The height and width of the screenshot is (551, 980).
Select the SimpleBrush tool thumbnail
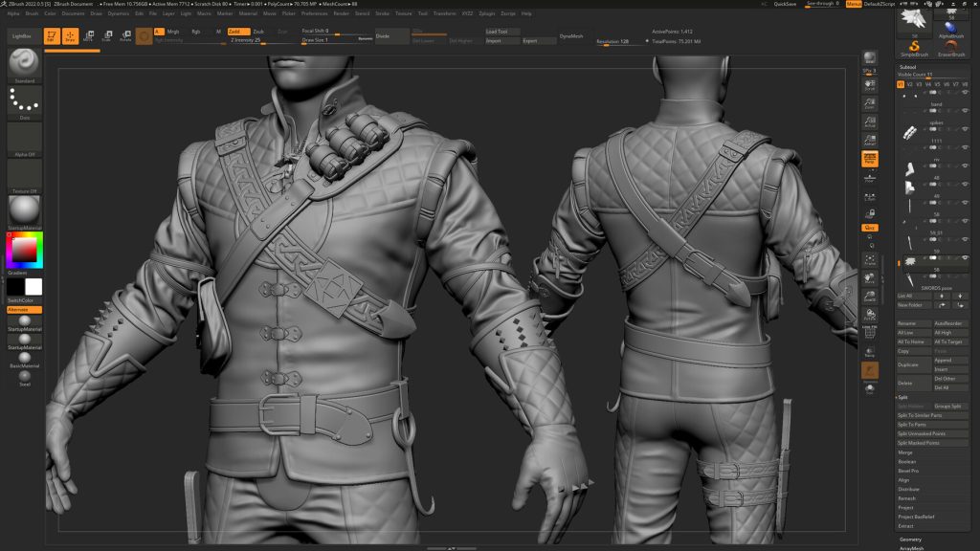(914, 48)
